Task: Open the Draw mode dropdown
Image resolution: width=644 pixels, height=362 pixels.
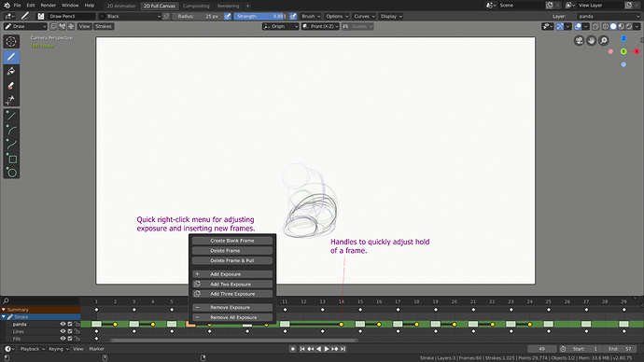Action: [x=25, y=26]
